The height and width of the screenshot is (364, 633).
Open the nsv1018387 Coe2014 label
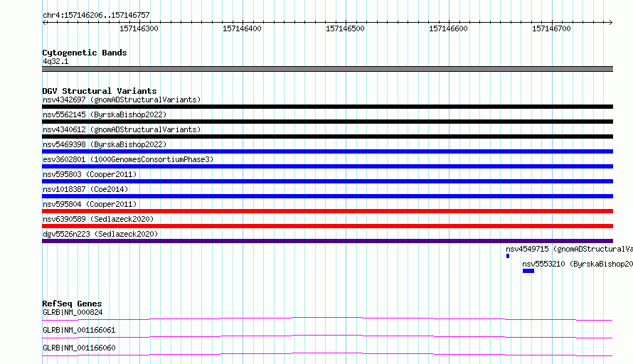(85, 189)
